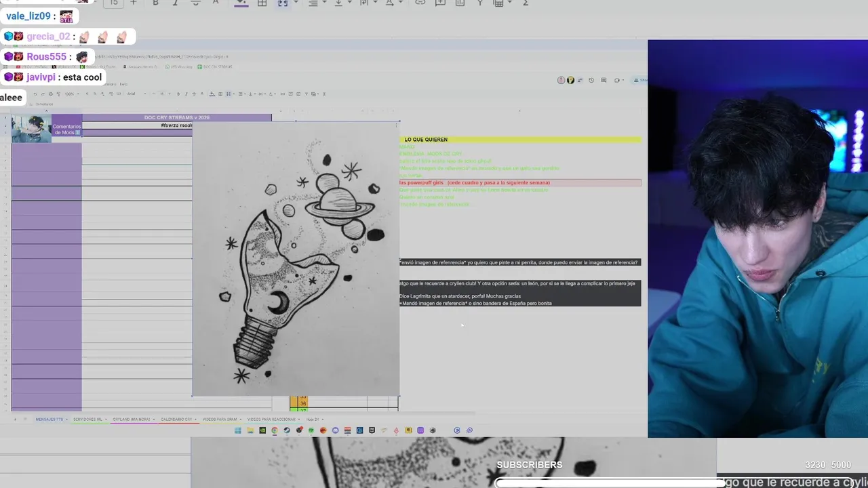Open the CRYLAND (MAINCRA) sheet tab
This screenshot has width=868, height=488.
[131, 420]
